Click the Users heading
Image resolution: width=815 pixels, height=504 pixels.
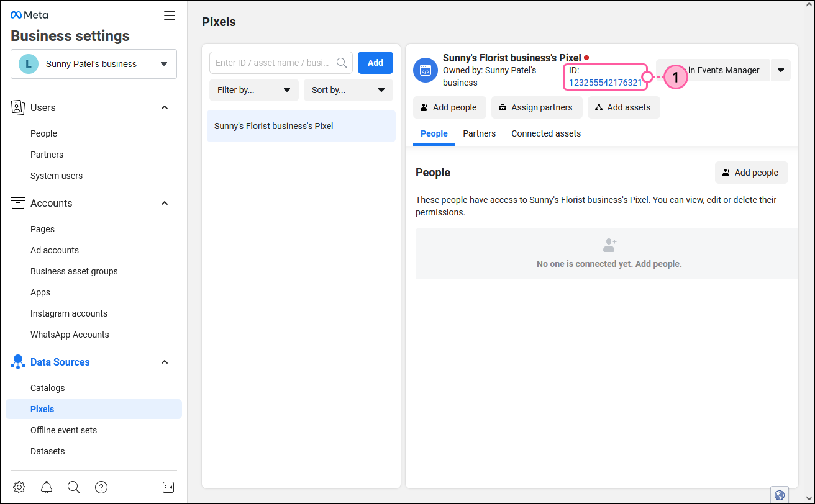point(43,107)
